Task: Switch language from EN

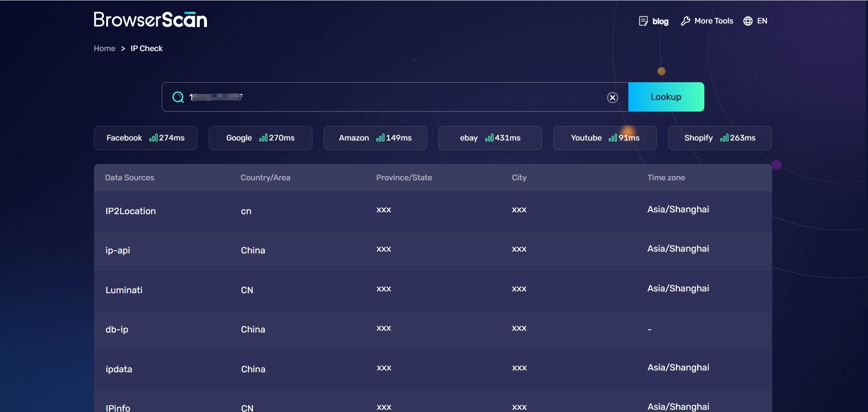Action: pos(762,21)
